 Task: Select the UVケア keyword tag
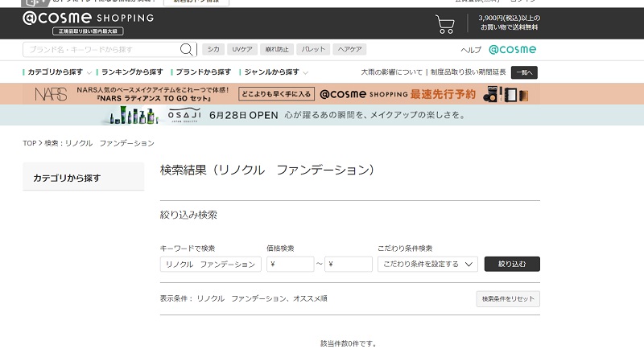[x=241, y=50]
